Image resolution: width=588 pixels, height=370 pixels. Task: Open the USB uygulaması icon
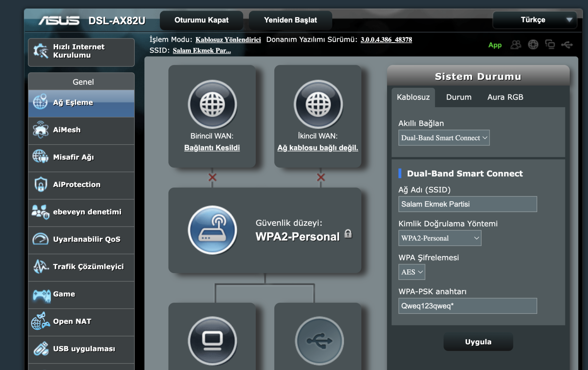point(41,349)
